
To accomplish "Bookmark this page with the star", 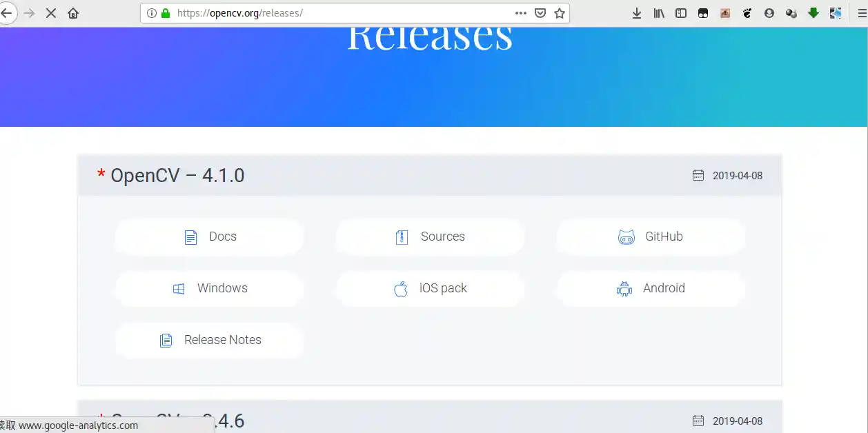I will (560, 13).
